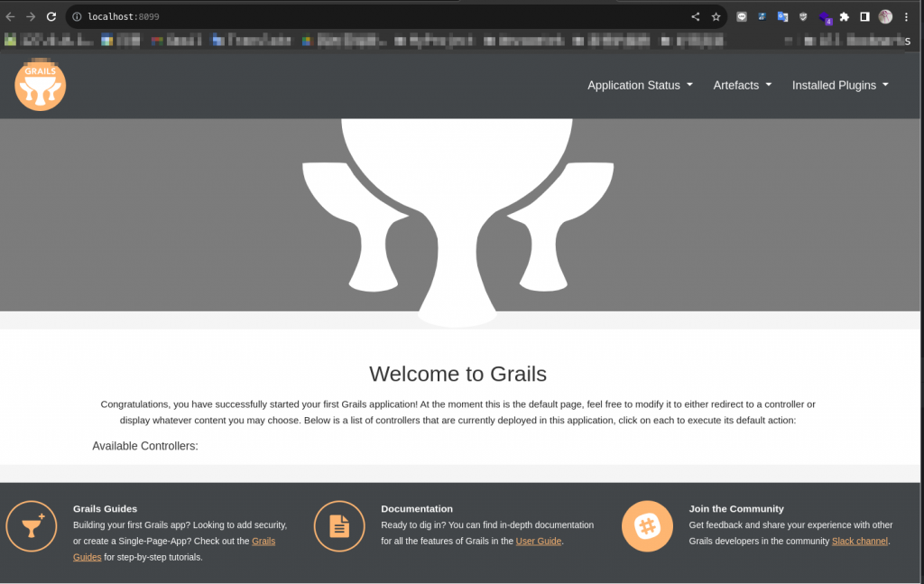
Task: Click the large goblet banner image
Action: pyautogui.click(x=457, y=223)
